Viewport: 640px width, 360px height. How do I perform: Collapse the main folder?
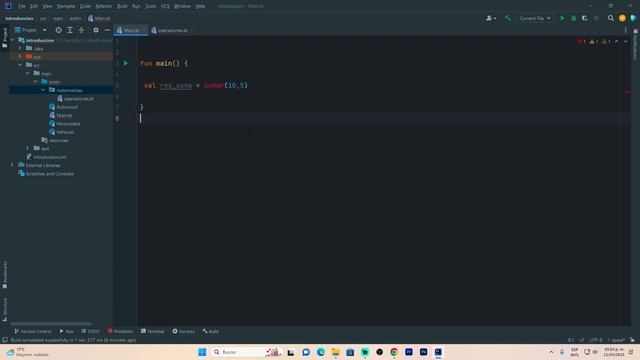coord(27,73)
